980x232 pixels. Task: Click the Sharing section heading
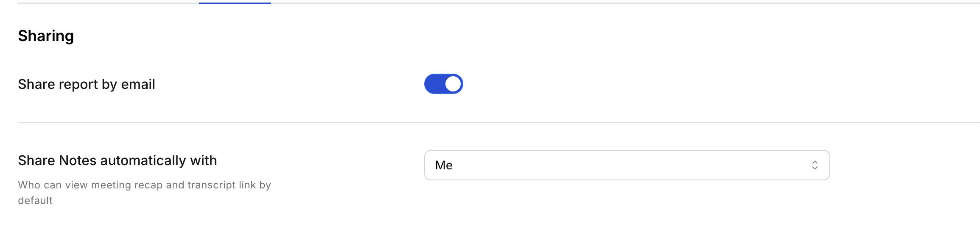[46, 36]
